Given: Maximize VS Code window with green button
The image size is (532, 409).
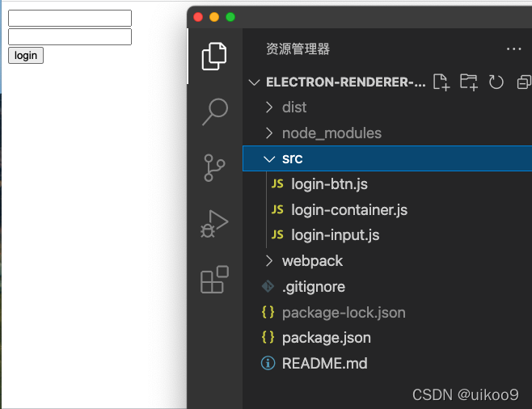Looking at the screenshot, I should [x=230, y=17].
